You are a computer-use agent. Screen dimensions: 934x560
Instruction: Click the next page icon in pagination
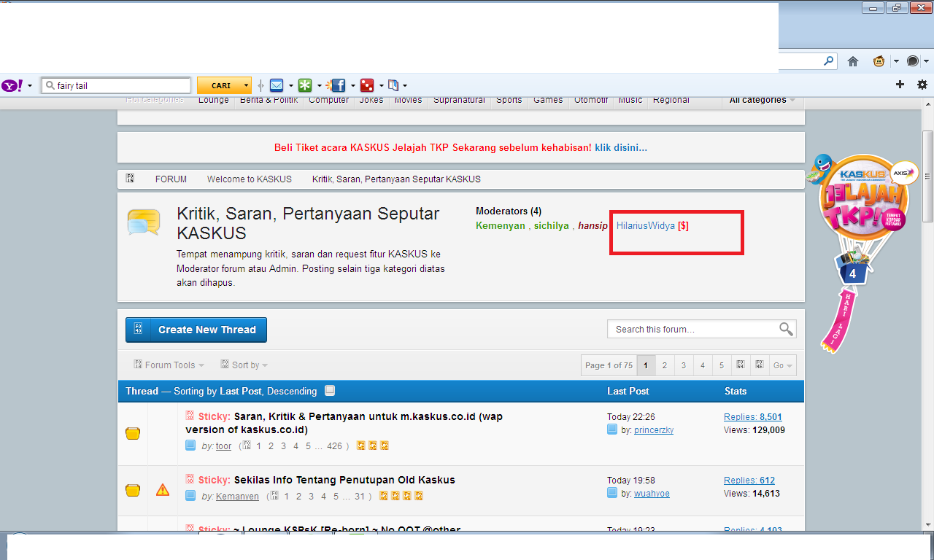pyautogui.click(x=740, y=365)
